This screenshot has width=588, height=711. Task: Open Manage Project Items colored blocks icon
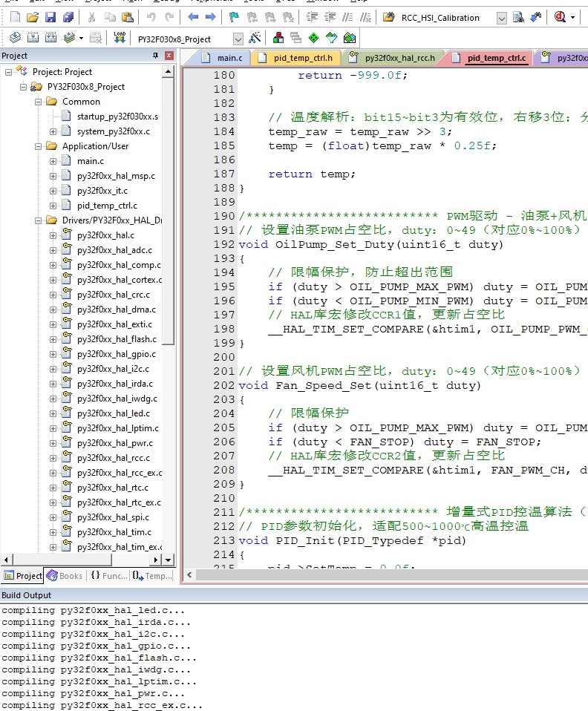coord(278,38)
